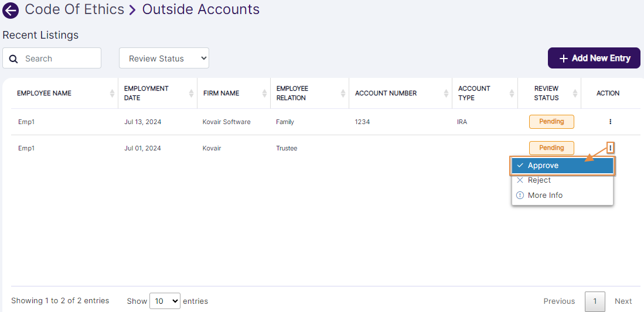This screenshot has width=644, height=312.
Task: Click the back arrow beside Code Of Ethics
Action: 11,11
